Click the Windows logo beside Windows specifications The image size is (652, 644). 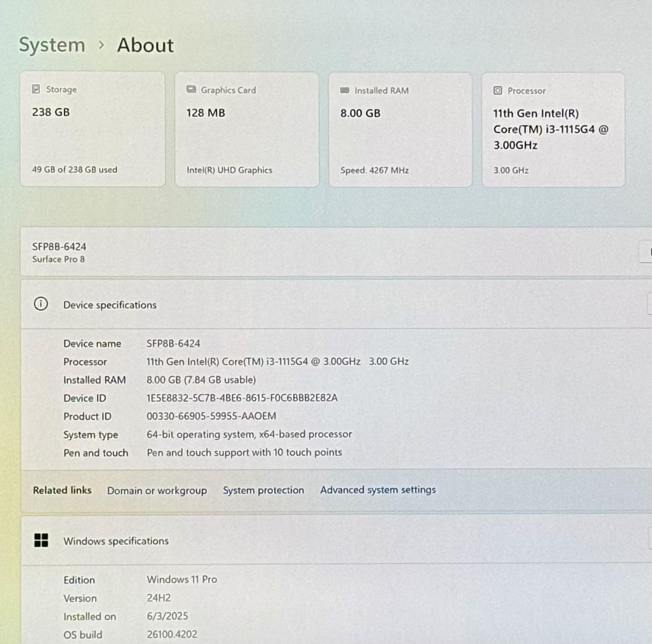(x=41, y=540)
